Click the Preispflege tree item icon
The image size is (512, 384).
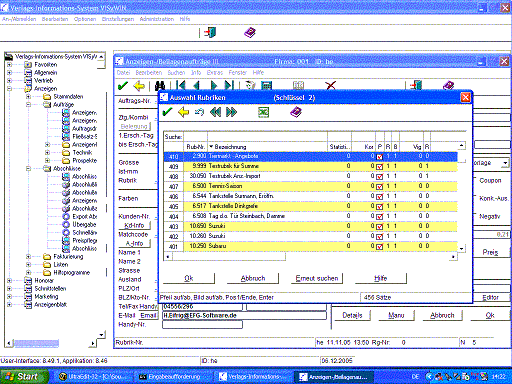coord(66,240)
